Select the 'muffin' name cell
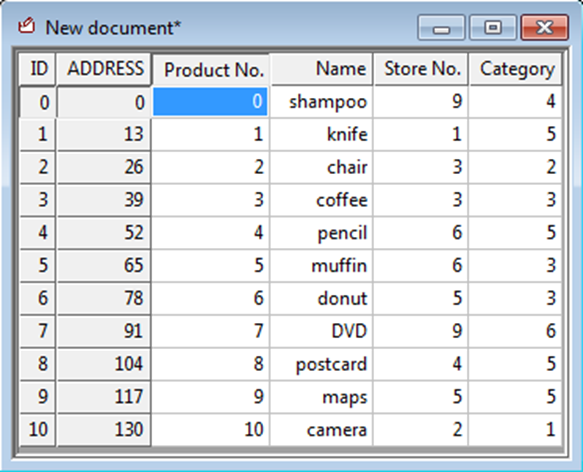Image resolution: width=583 pixels, height=472 pixels. [321, 266]
